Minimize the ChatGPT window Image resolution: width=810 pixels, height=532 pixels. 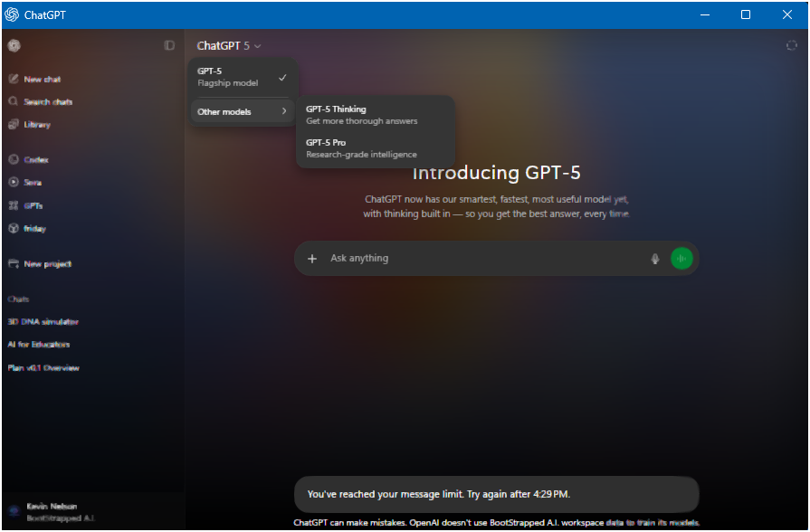pos(705,14)
